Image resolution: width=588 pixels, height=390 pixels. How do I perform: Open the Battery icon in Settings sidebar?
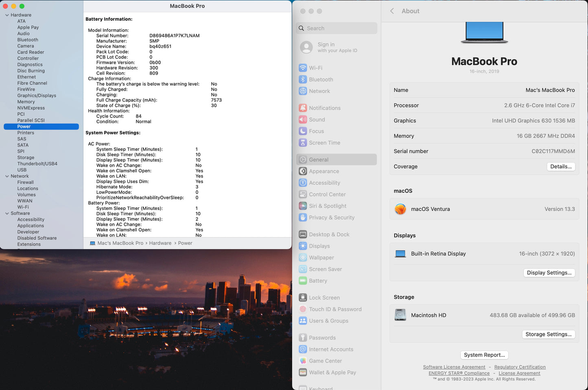pyautogui.click(x=303, y=281)
